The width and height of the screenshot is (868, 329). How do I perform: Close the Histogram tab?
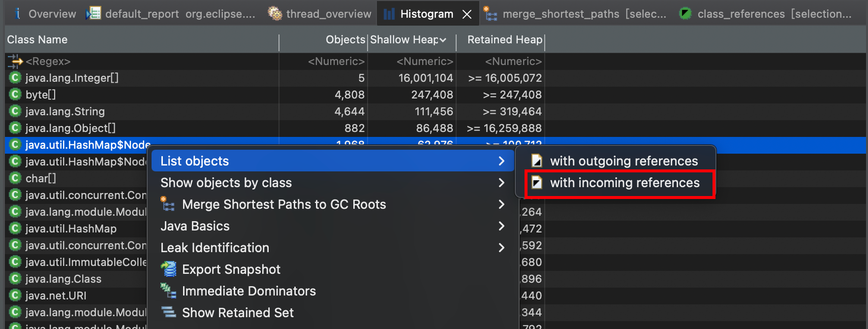(467, 14)
